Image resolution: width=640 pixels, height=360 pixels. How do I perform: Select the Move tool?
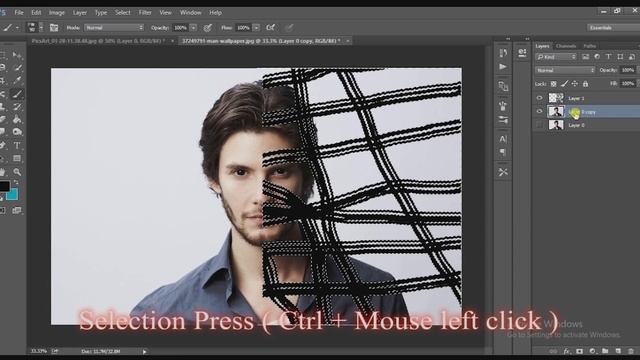(x=17, y=55)
